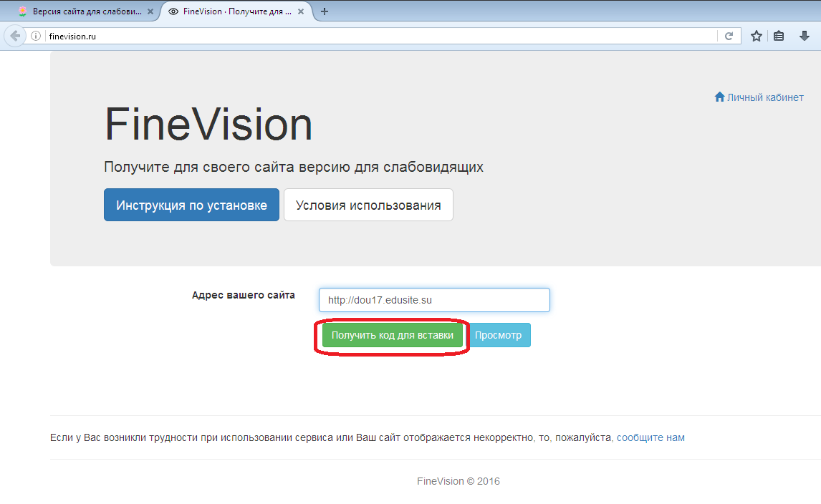Go back with the browser back arrow
Screen dimensions: 821x504
[15, 36]
